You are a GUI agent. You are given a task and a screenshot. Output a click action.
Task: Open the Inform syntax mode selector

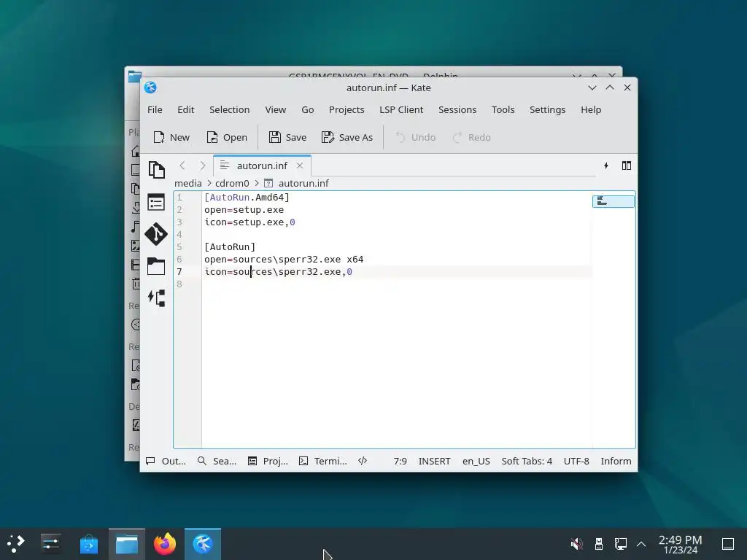pyautogui.click(x=616, y=461)
